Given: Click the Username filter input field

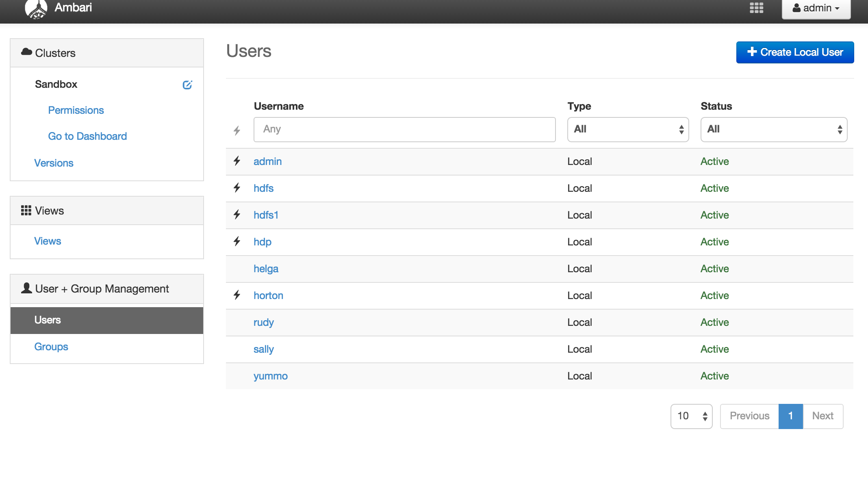Looking at the screenshot, I should tap(404, 130).
